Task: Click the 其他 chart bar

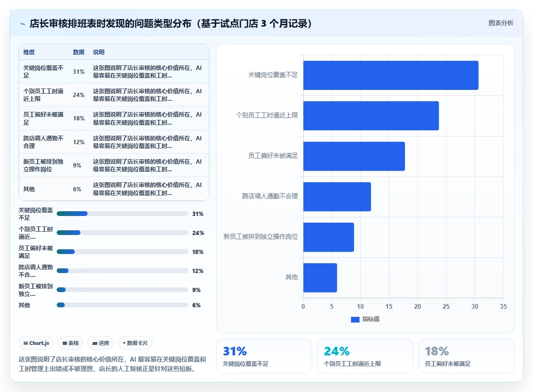Action: click(320, 277)
